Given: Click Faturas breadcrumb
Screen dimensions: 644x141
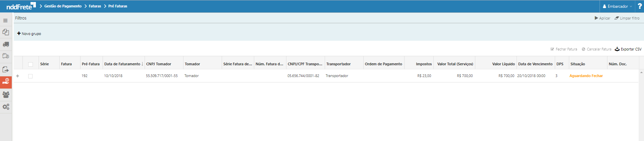Looking at the screenshot, I should pyautogui.click(x=95, y=6).
